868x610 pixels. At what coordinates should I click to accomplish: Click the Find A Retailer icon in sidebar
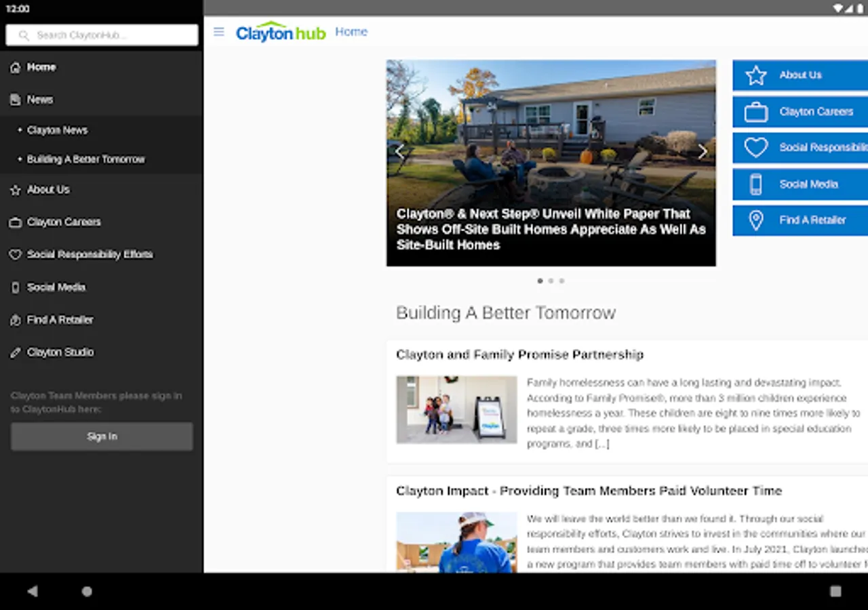click(x=16, y=320)
